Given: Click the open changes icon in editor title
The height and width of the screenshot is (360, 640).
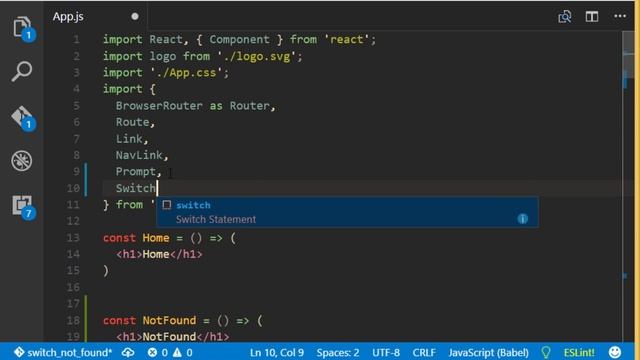Looking at the screenshot, I should (x=564, y=17).
